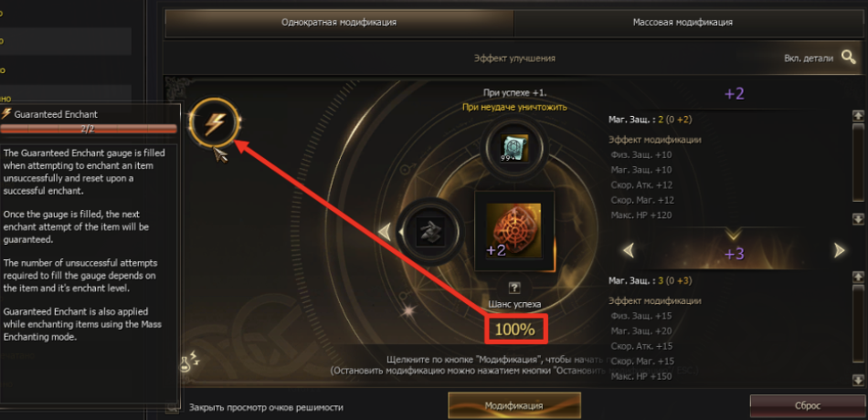Switch to Массовая модификация tab

(683, 23)
